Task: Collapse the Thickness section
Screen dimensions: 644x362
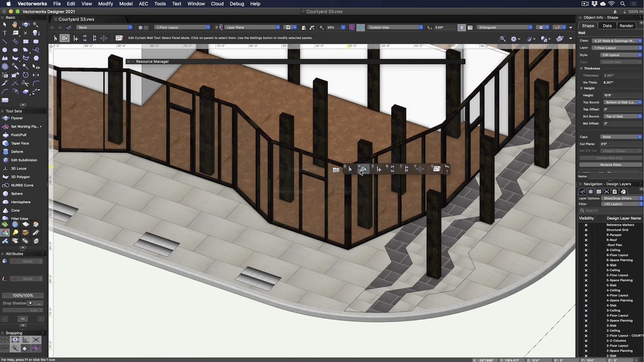Action: pyautogui.click(x=581, y=68)
